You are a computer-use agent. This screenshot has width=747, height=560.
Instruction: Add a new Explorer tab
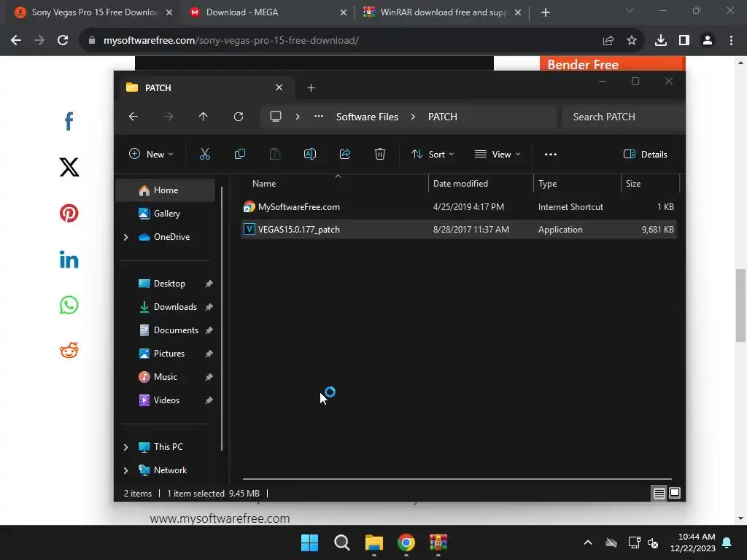click(311, 88)
